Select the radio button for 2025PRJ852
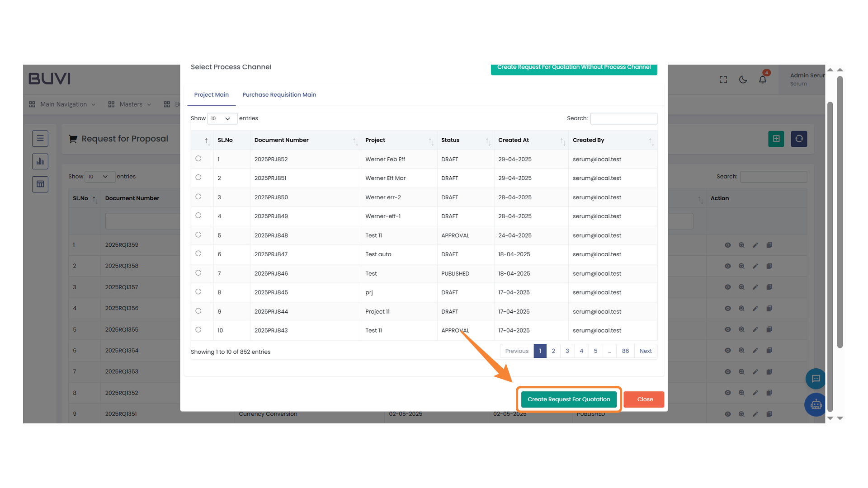868x488 pixels. [198, 159]
